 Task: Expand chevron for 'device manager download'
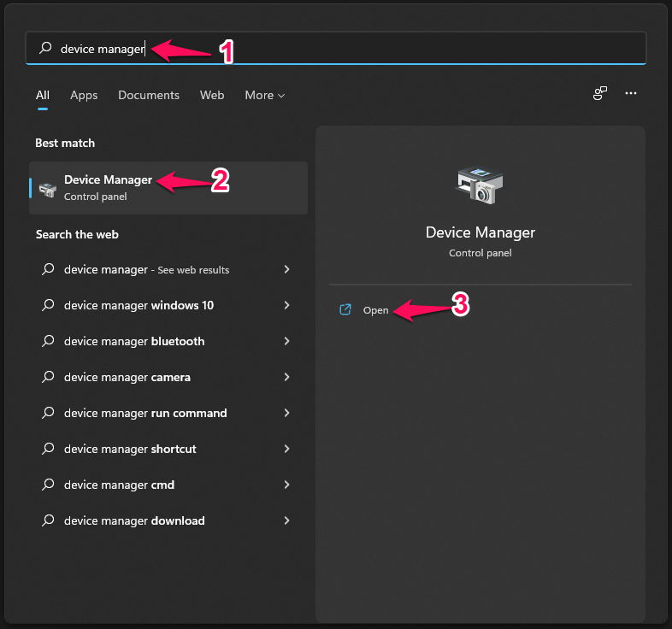(286, 520)
